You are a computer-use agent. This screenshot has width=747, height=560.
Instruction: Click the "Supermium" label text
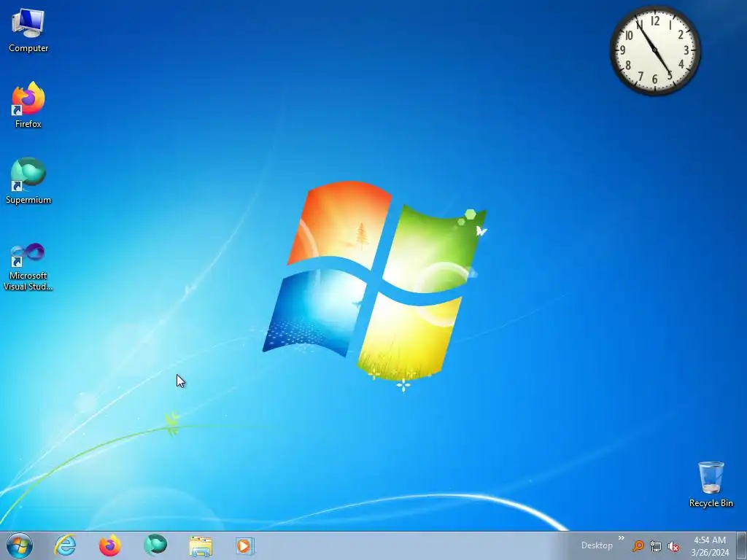click(x=28, y=200)
